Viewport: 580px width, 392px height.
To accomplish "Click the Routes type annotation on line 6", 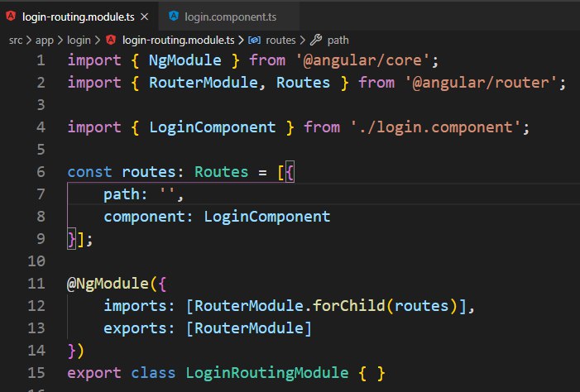I will coord(221,172).
